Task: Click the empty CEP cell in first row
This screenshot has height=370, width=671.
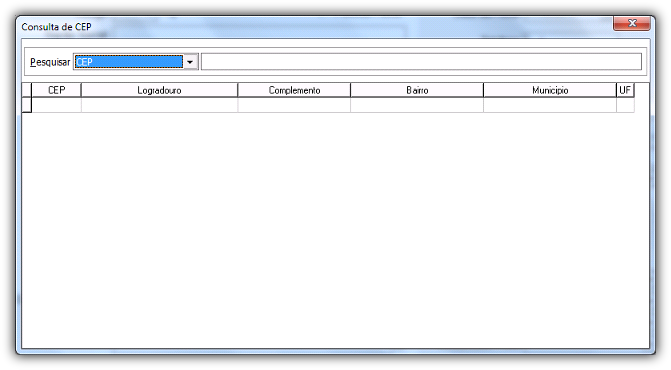Action: point(56,105)
